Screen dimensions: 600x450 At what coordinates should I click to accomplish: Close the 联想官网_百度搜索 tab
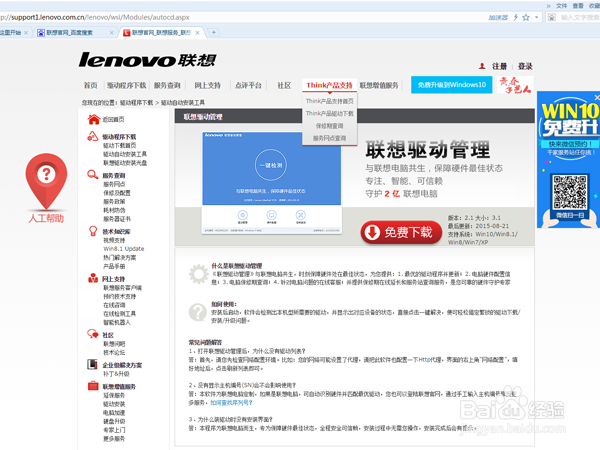pos(111,33)
